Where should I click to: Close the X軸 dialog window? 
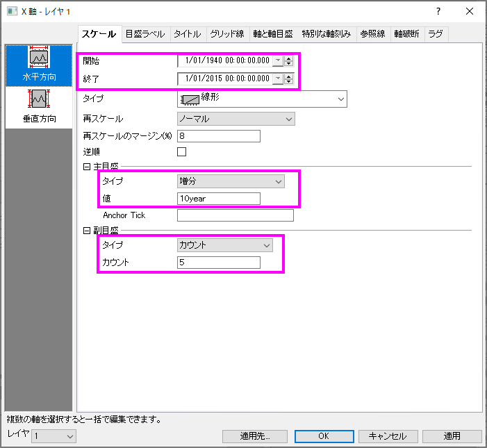click(x=470, y=12)
